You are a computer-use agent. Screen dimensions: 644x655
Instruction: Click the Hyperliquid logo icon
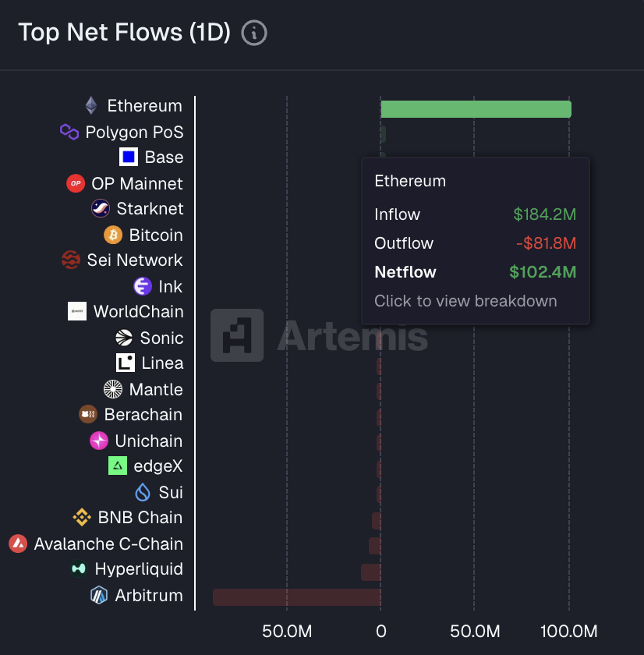pos(79,569)
